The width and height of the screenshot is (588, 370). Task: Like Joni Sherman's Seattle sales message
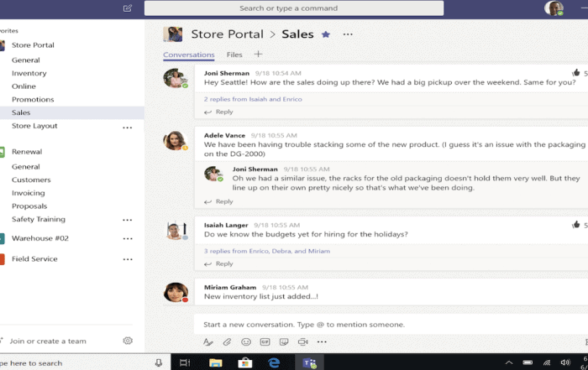[x=576, y=73]
